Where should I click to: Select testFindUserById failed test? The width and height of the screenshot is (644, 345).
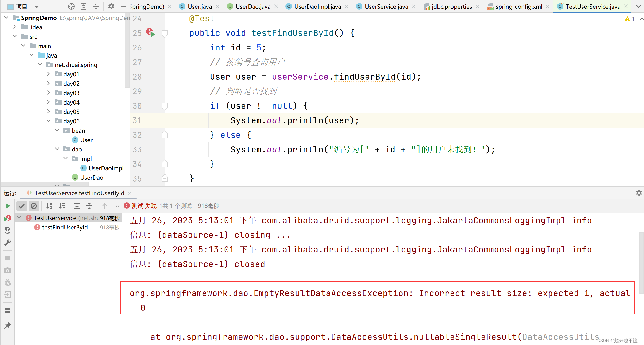65,227
